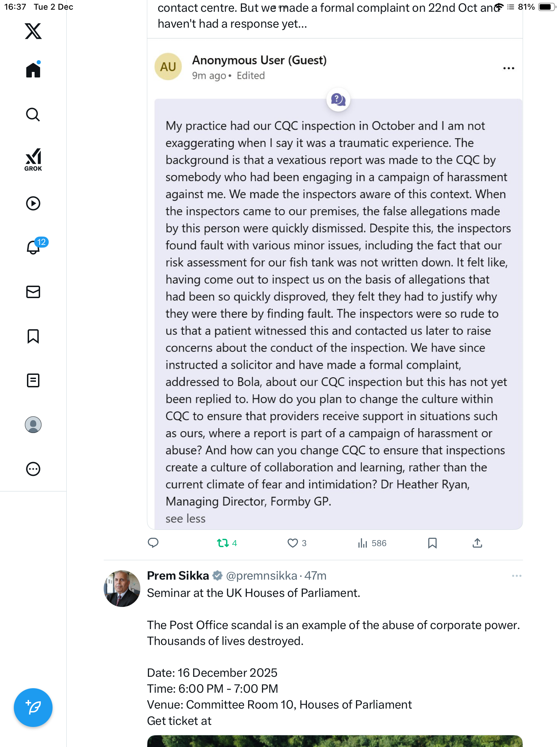Toggle bookmark under the quoted post

[432, 543]
